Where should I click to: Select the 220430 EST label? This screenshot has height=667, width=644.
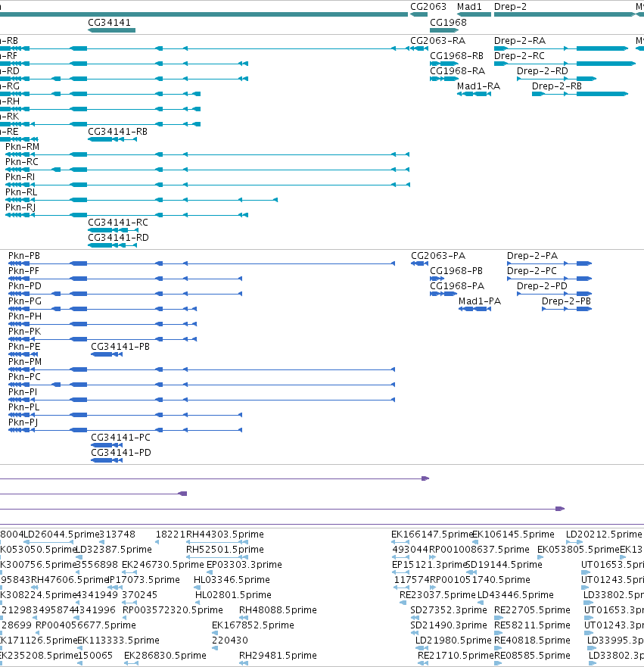(230, 641)
